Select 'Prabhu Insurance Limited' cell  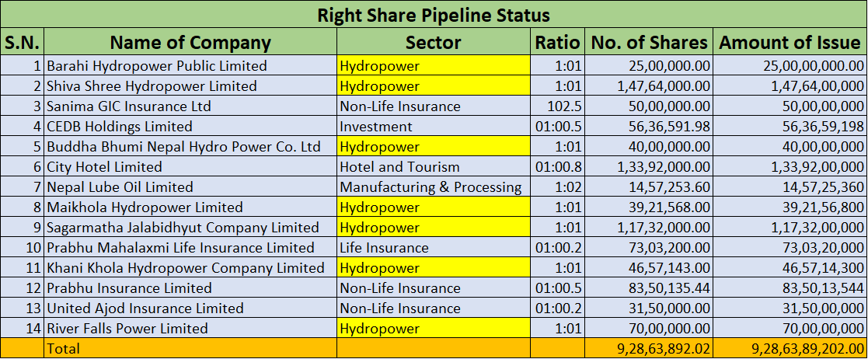point(190,288)
